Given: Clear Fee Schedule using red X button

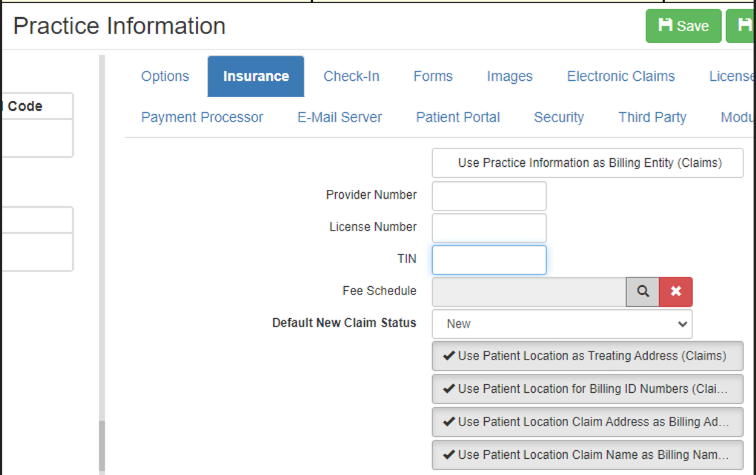Looking at the screenshot, I should click(x=676, y=292).
